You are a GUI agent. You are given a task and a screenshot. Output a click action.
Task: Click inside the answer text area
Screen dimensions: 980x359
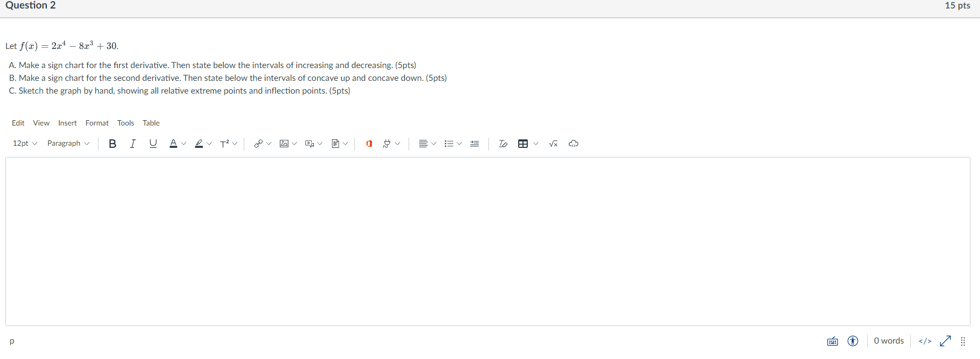click(x=488, y=241)
